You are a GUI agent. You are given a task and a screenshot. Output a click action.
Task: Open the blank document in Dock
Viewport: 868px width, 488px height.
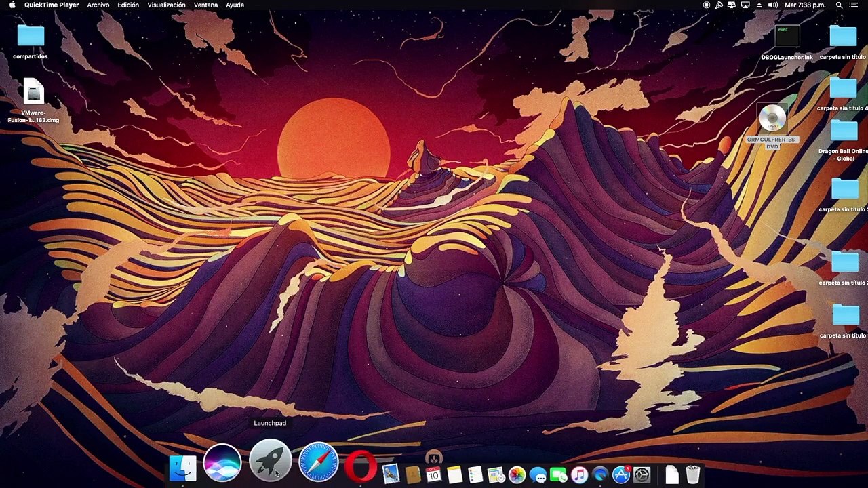(x=671, y=474)
